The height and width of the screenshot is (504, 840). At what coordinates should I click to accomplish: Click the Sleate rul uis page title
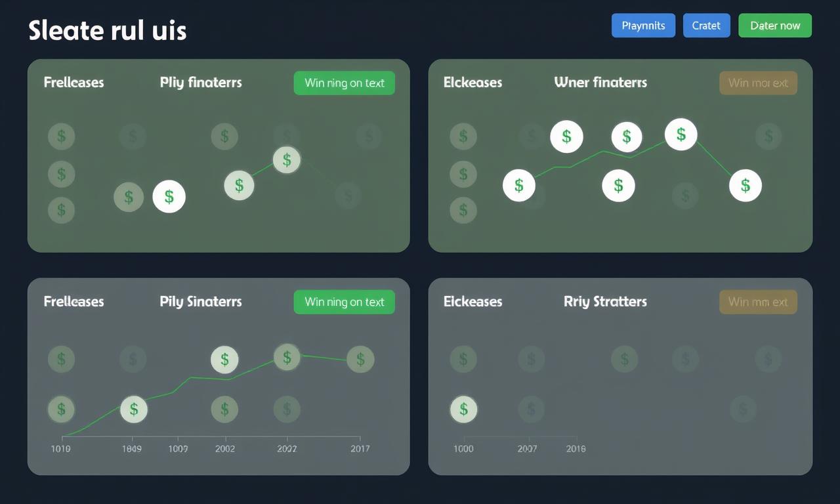click(x=108, y=30)
